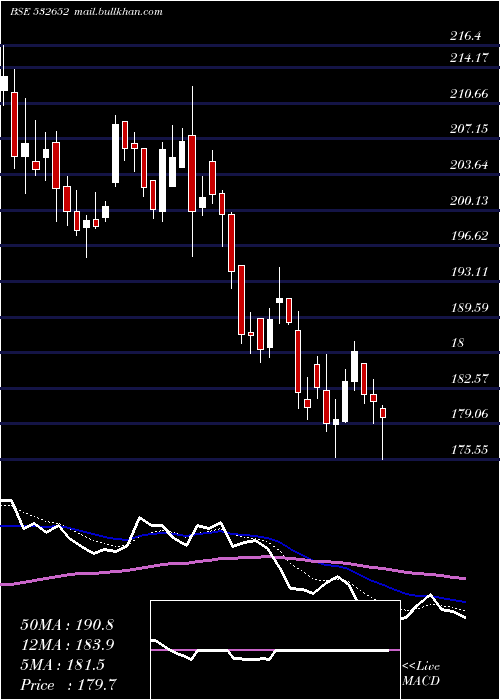Click the last red candlestick on the chart

(x=383, y=412)
